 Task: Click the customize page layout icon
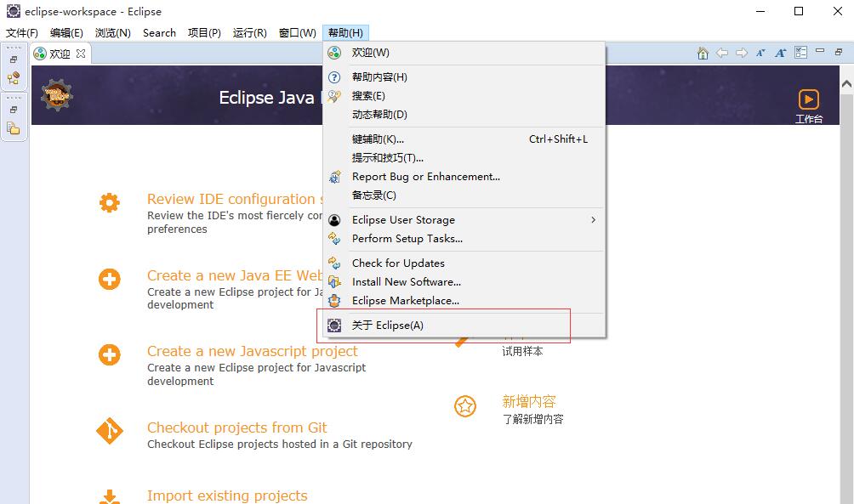click(x=800, y=52)
